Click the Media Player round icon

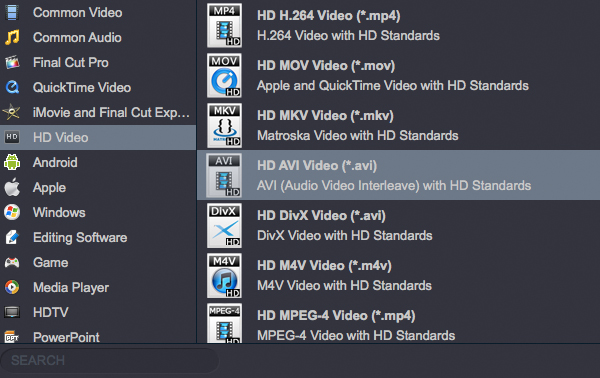coord(12,287)
